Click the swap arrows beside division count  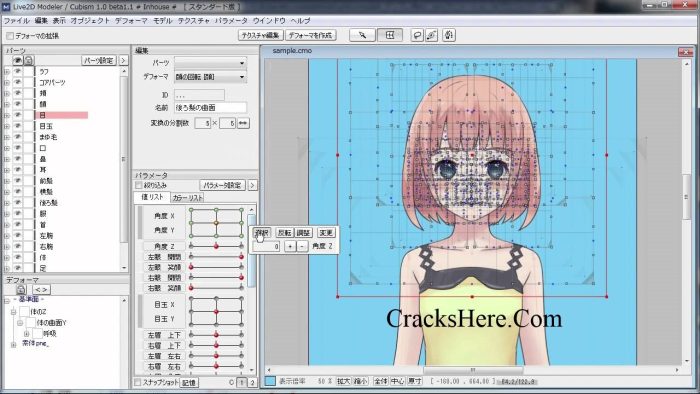click(x=243, y=123)
